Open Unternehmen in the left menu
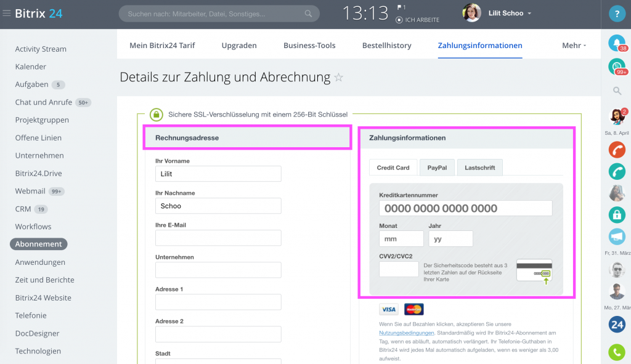 tap(39, 155)
